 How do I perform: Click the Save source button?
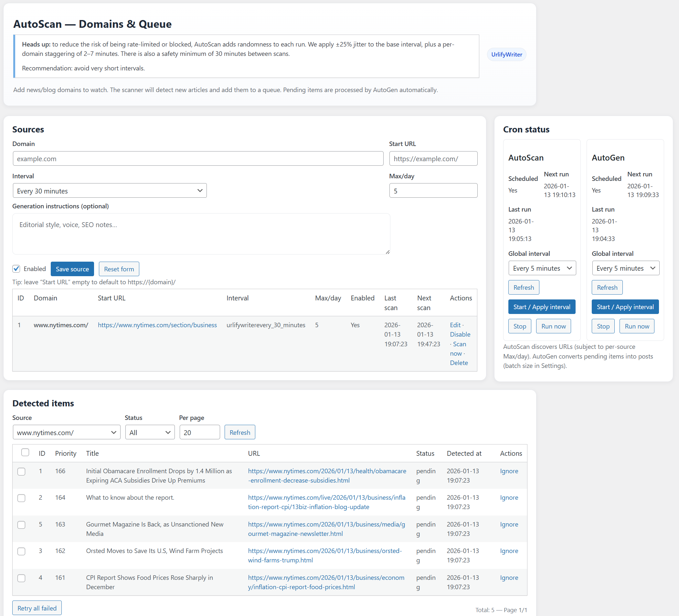(x=72, y=269)
